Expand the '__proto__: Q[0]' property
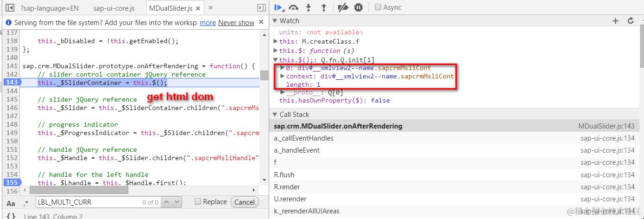 [283, 92]
